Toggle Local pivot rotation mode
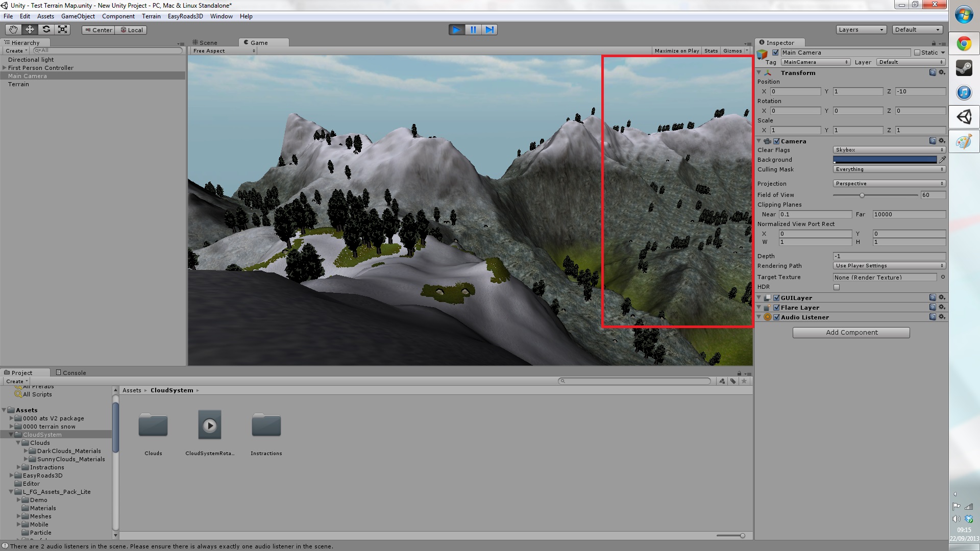Screen dimensions: 980x551 coord(131,30)
